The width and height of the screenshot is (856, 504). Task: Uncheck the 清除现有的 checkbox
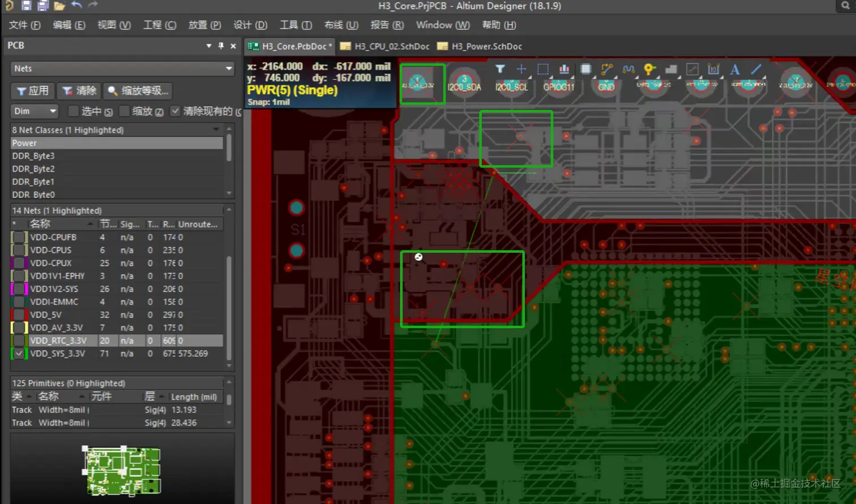click(x=176, y=111)
